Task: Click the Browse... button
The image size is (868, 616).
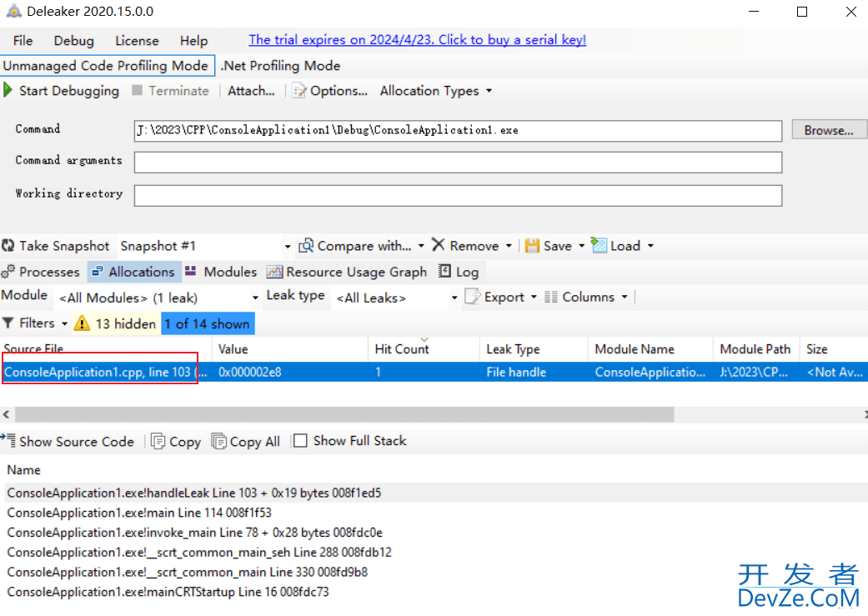Action: pos(829,130)
